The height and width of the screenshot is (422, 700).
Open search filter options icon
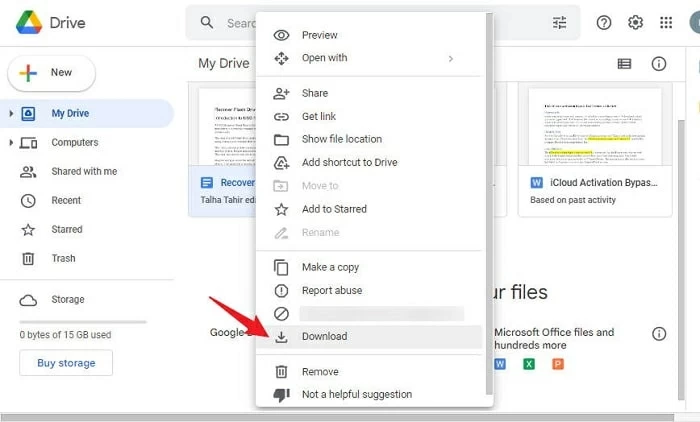[559, 23]
